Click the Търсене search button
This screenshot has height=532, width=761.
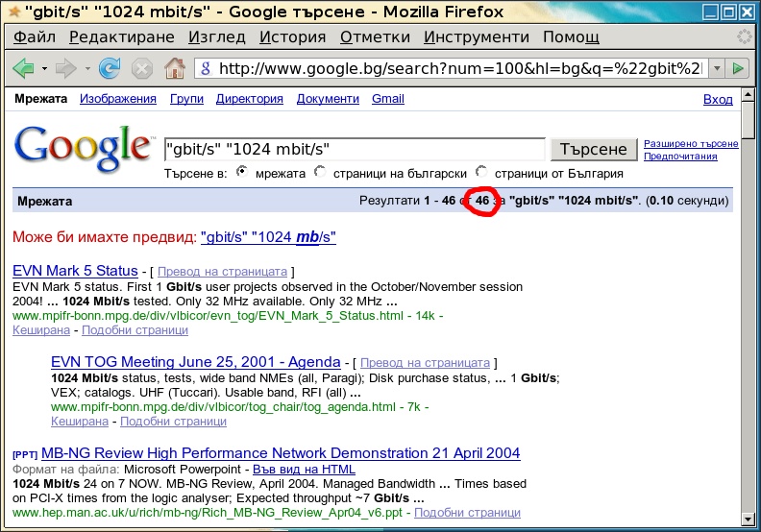(x=594, y=150)
